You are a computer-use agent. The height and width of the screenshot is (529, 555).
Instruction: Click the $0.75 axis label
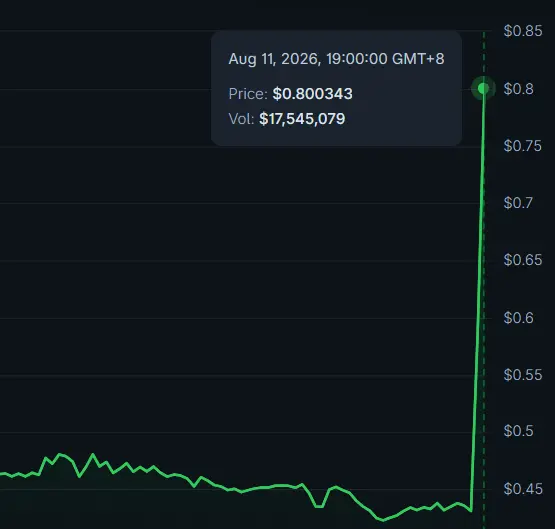pyautogui.click(x=522, y=146)
